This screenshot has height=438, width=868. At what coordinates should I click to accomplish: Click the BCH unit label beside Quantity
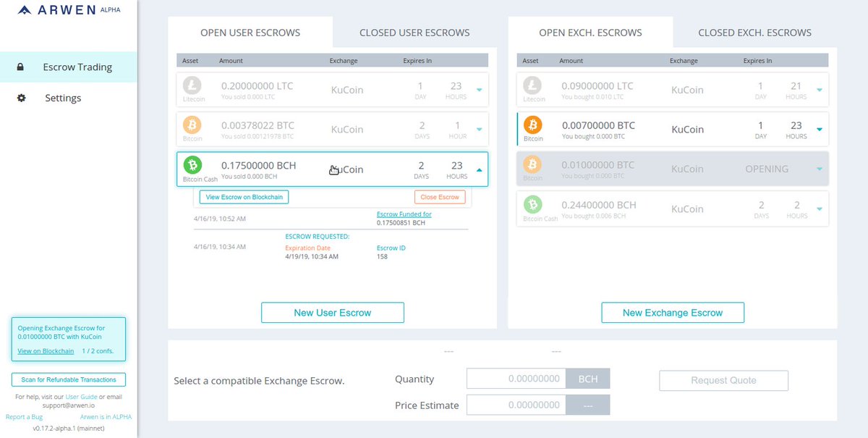tap(587, 379)
